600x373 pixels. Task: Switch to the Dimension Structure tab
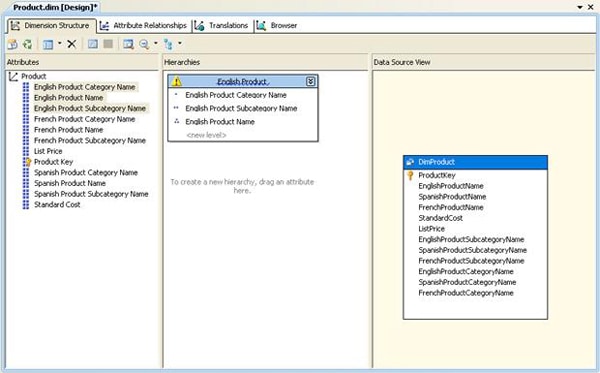[51, 26]
